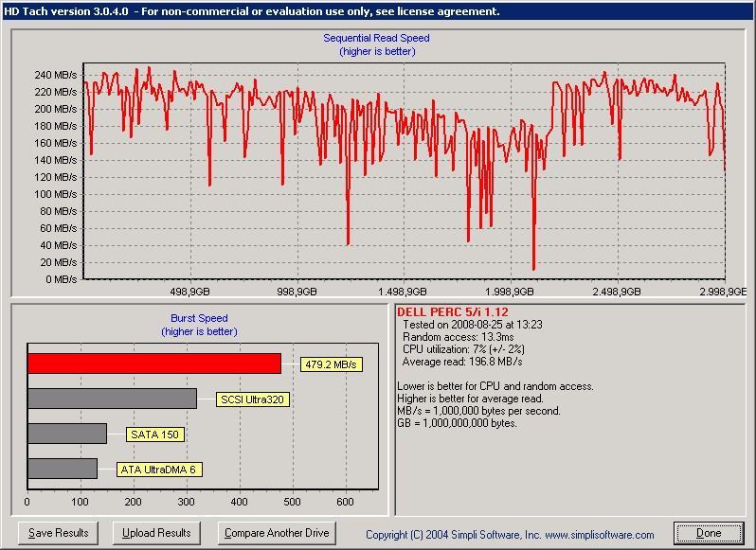Click the HD Tach version title bar
Screen dimensions: 756x550
point(378,11)
